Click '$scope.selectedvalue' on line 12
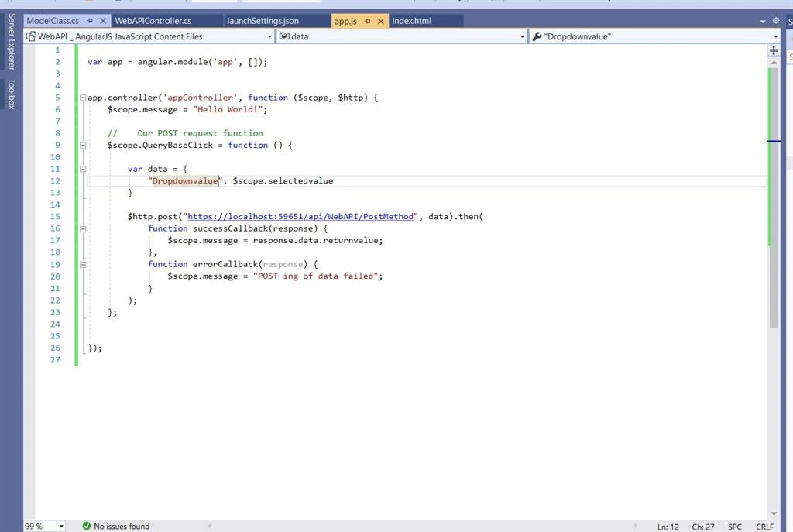The width and height of the screenshot is (793, 532). 283,180
